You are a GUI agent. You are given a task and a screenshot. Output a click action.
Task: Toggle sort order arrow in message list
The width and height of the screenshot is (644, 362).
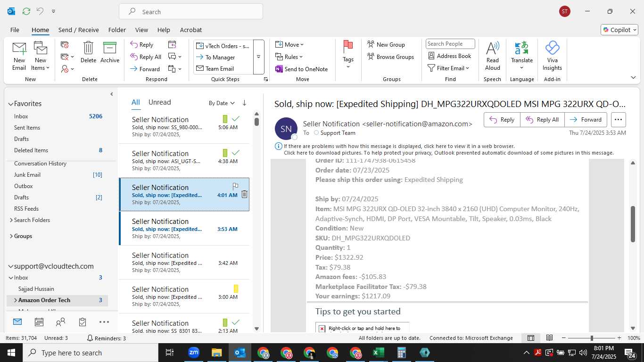click(244, 103)
